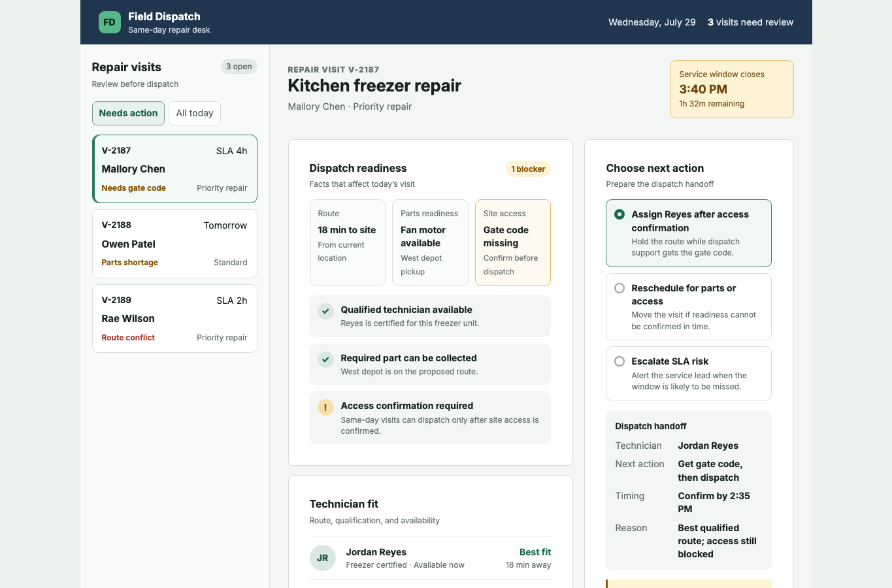This screenshot has width=892, height=588.
Task: Click the Kitchen freezer repair heading
Action: 374,86
